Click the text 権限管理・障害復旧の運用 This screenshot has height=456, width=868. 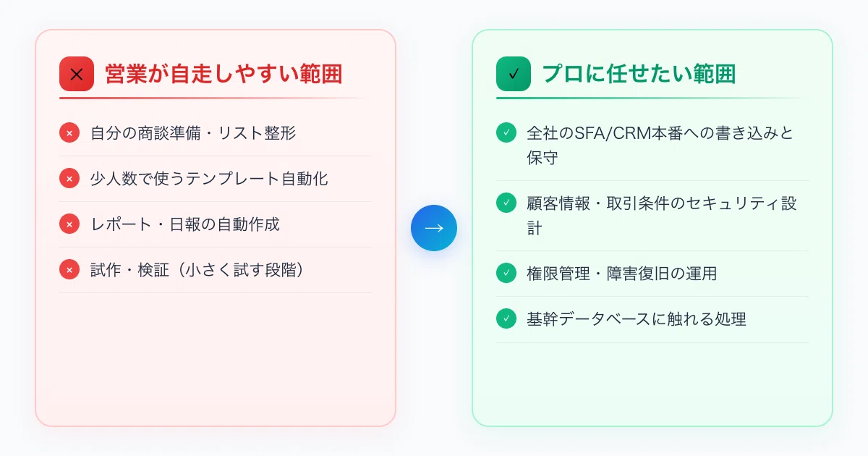[x=622, y=274]
